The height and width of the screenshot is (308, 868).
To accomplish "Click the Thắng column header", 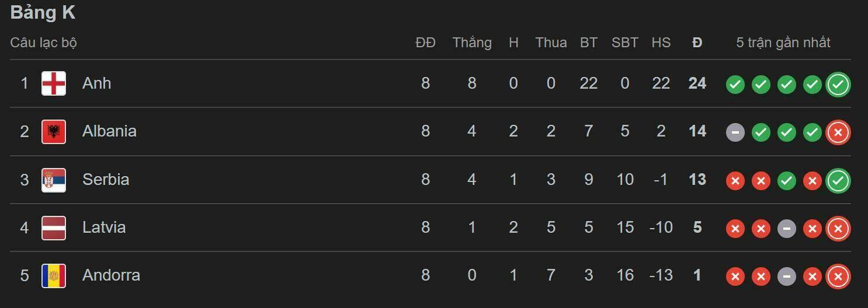I will point(471,43).
